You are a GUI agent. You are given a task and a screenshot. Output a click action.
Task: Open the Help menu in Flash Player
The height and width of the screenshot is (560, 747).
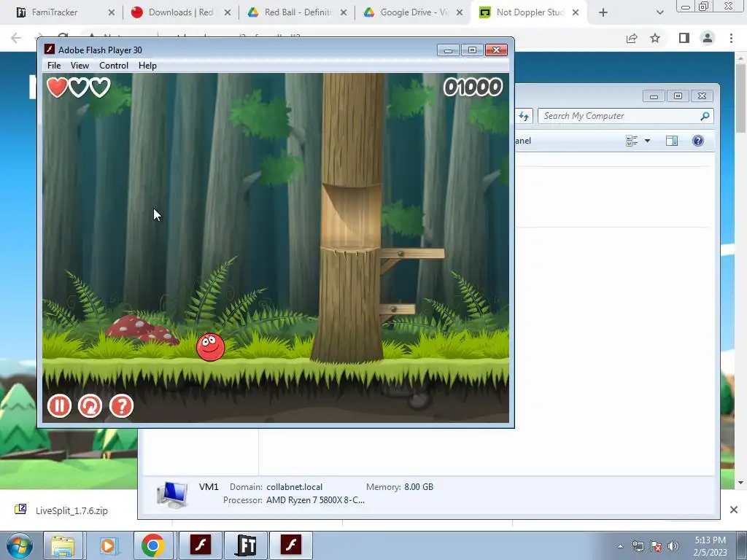(147, 65)
